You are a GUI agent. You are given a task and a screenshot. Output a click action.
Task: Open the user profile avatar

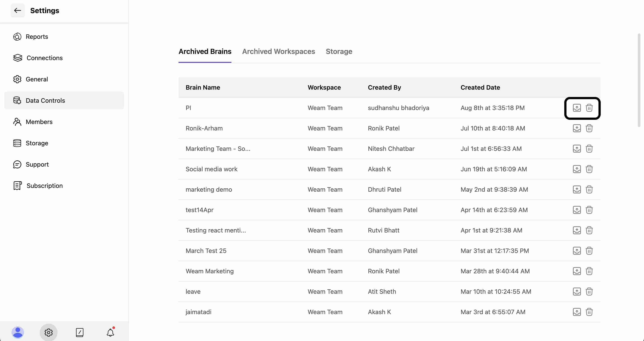click(18, 333)
